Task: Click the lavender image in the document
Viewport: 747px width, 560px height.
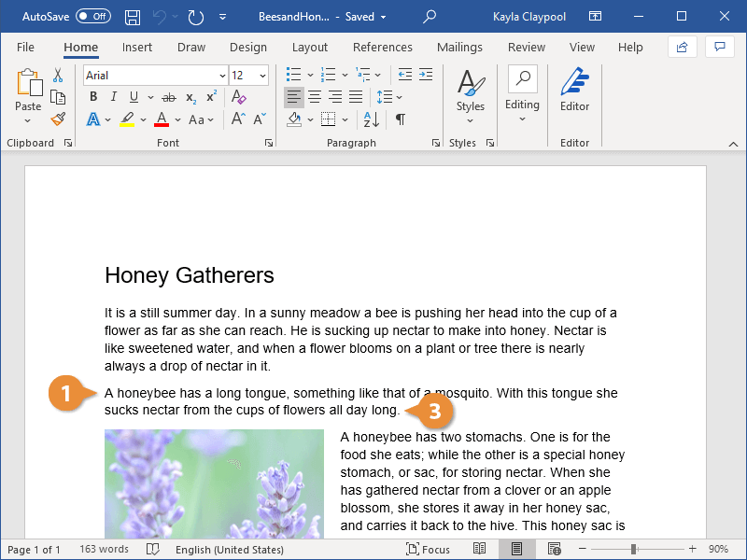Action: coord(214,483)
